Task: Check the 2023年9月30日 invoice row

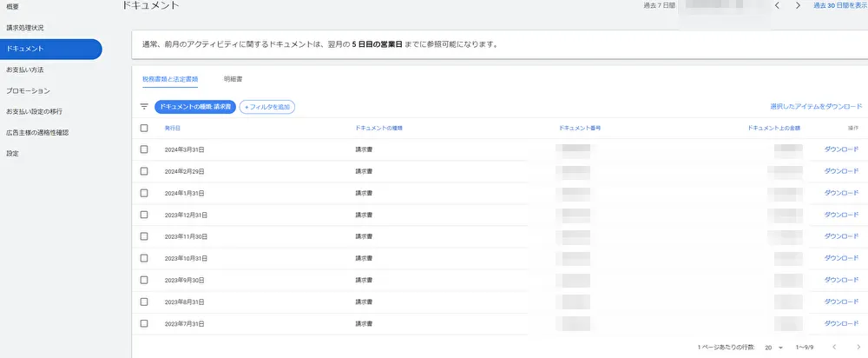Action: click(x=144, y=280)
